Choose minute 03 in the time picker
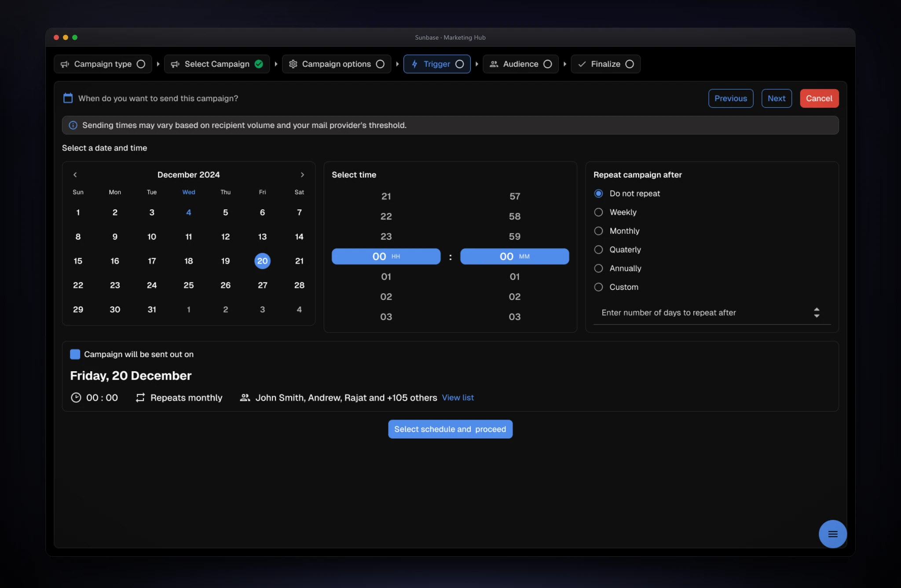Image resolution: width=901 pixels, height=588 pixels. tap(514, 317)
